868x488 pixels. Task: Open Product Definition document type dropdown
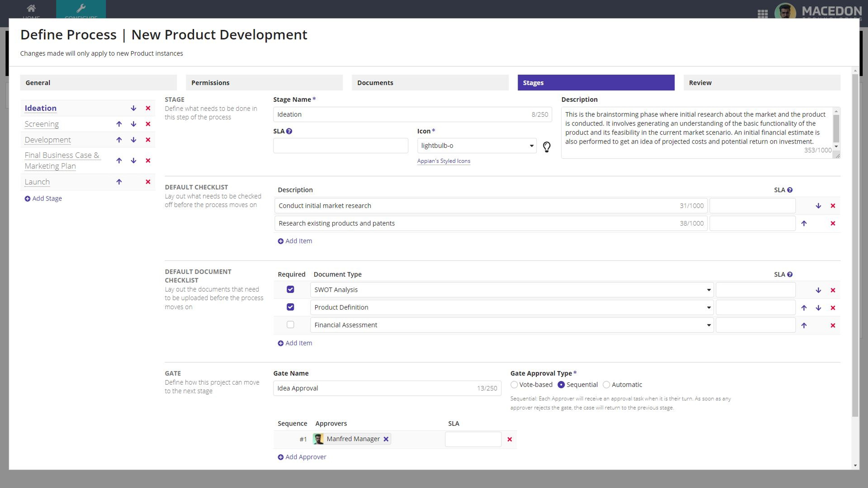[x=512, y=307]
